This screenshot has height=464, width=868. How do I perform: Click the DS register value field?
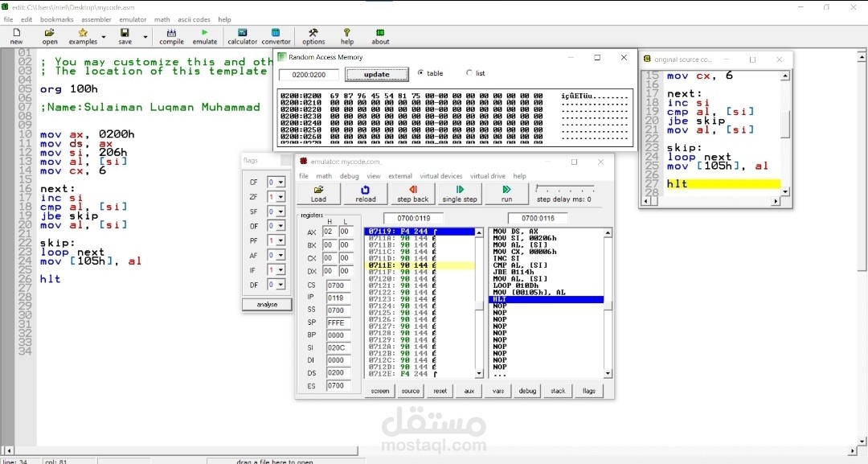click(338, 372)
